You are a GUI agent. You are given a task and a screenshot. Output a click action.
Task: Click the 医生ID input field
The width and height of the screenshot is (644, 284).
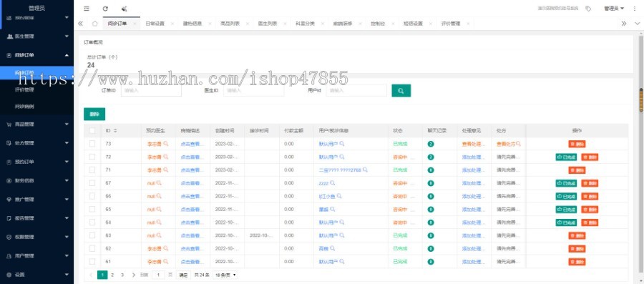[x=254, y=90]
